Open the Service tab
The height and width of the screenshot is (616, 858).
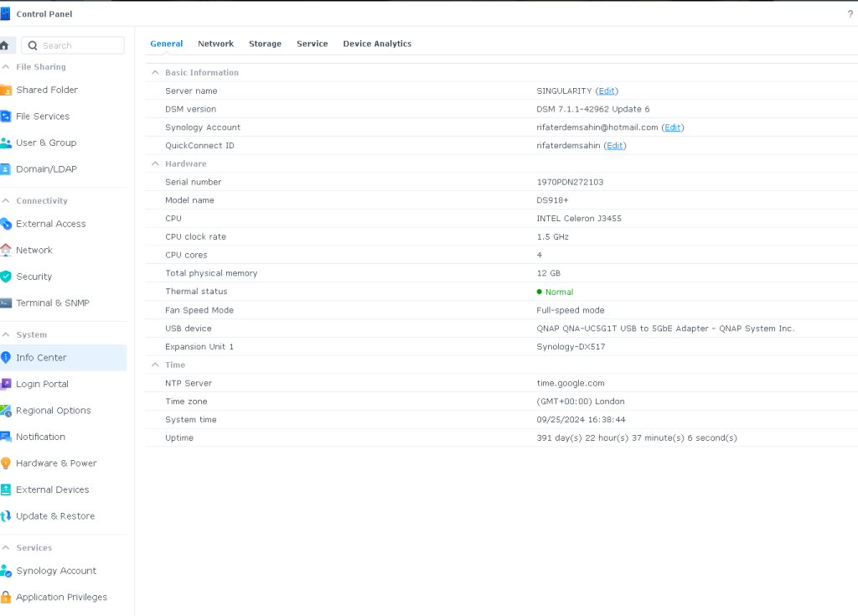click(x=312, y=44)
